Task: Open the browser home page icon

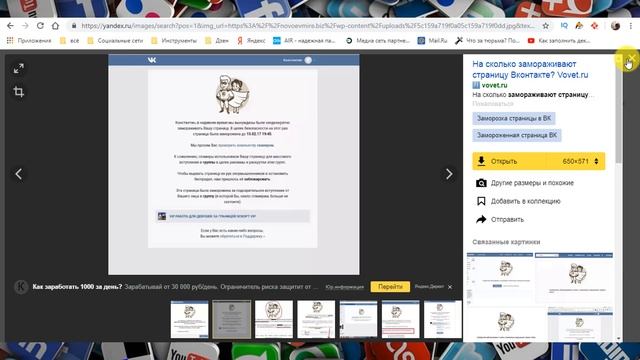Action: coord(55,26)
